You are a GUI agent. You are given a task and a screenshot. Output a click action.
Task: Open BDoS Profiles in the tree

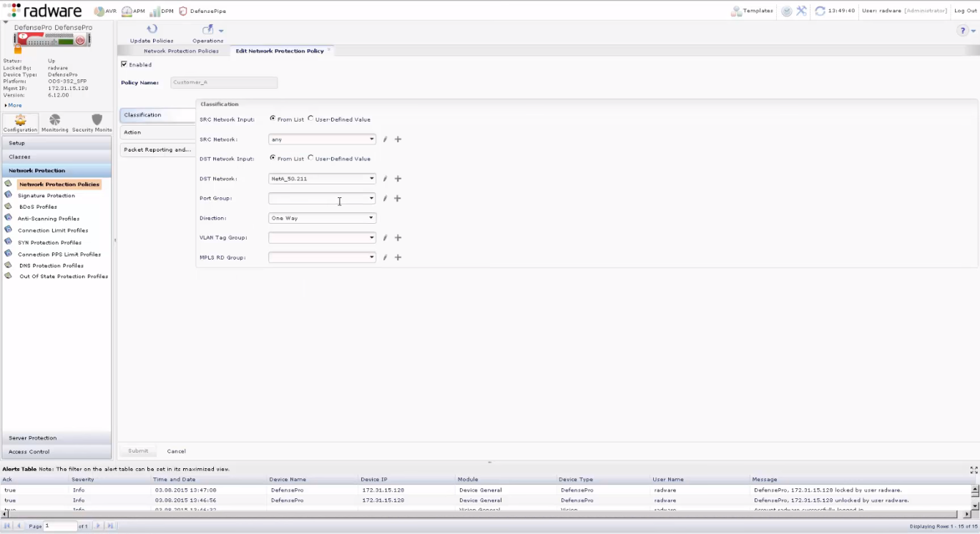pyautogui.click(x=38, y=207)
